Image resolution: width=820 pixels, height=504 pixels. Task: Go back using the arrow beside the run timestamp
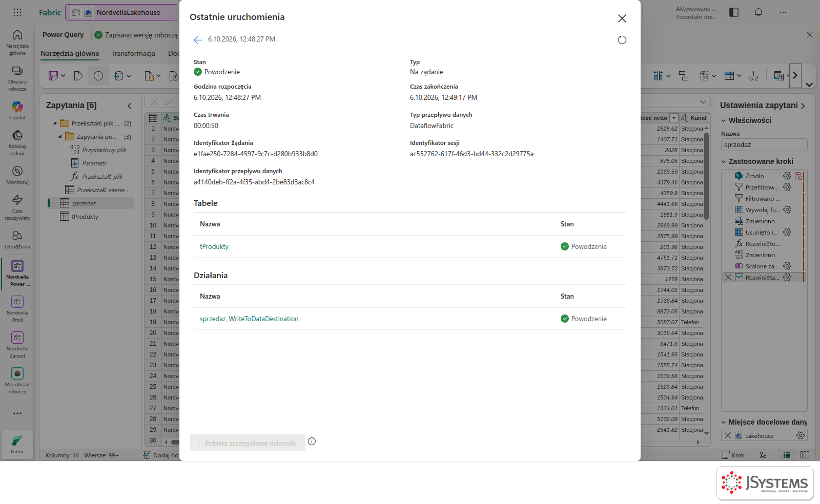[x=198, y=40]
